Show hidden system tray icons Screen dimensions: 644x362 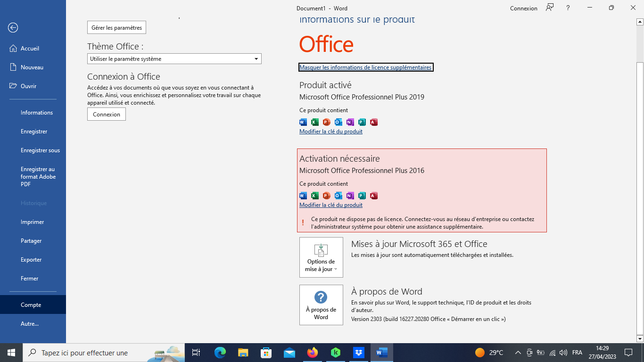point(518,353)
